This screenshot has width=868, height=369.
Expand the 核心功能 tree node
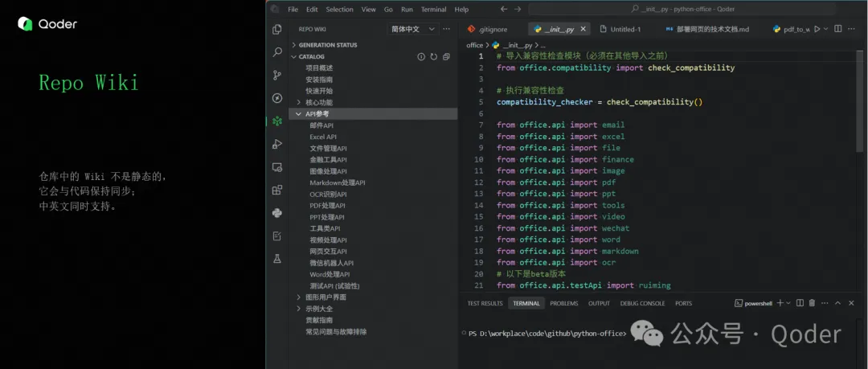299,103
